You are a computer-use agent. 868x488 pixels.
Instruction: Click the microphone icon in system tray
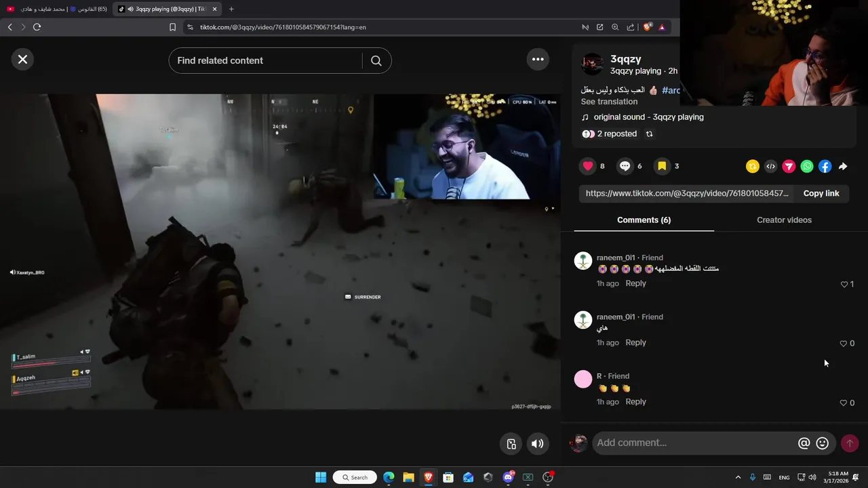[x=753, y=477]
